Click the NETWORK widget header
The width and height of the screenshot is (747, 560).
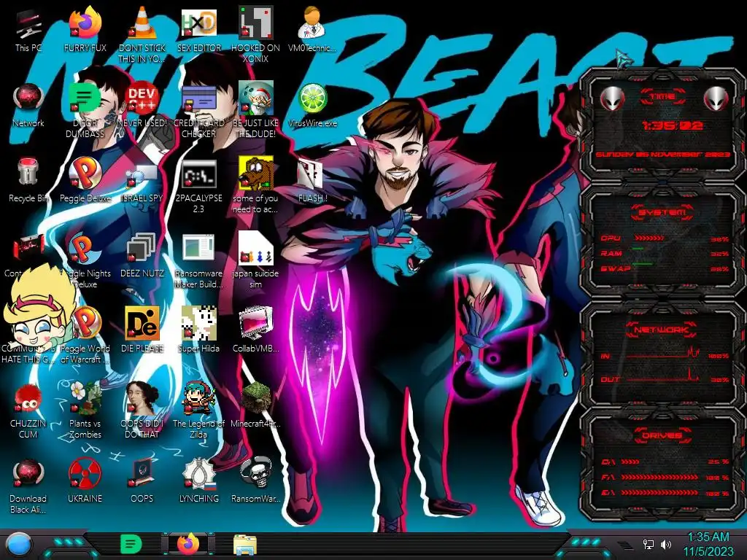tap(662, 329)
